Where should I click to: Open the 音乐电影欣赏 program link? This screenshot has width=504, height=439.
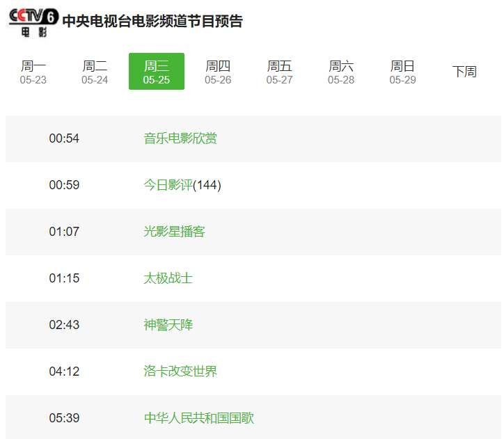tap(180, 138)
